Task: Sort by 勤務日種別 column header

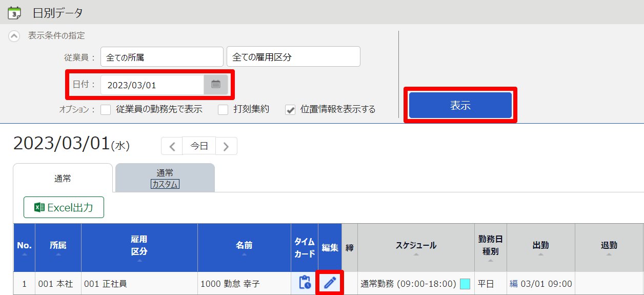Action: pyautogui.click(x=491, y=248)
